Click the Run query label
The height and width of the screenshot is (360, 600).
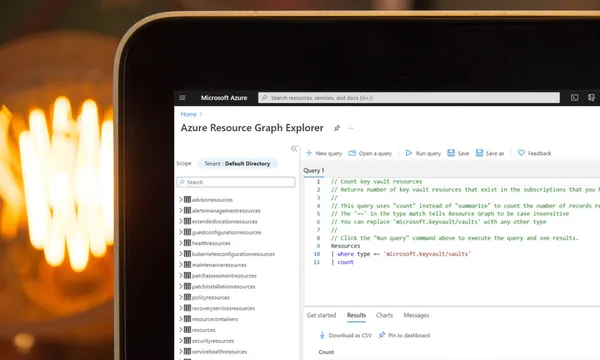[428, 153]
